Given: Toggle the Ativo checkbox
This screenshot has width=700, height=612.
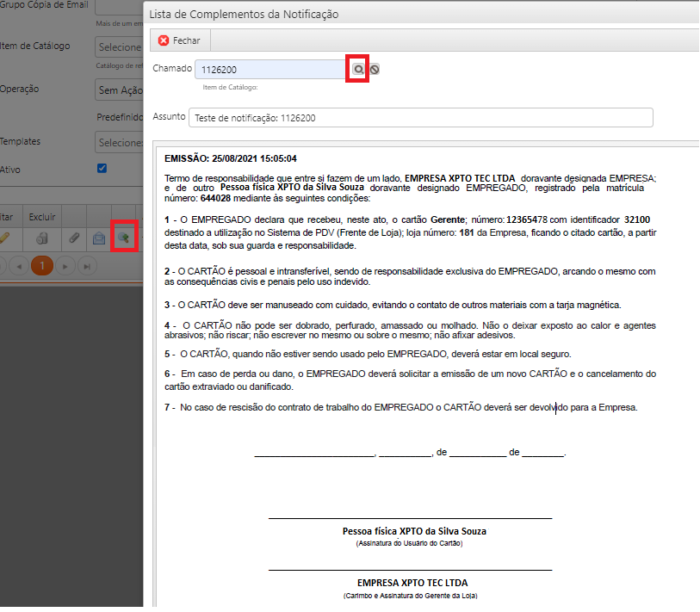Looking at the screenshot, I should (x=102, y=168).
